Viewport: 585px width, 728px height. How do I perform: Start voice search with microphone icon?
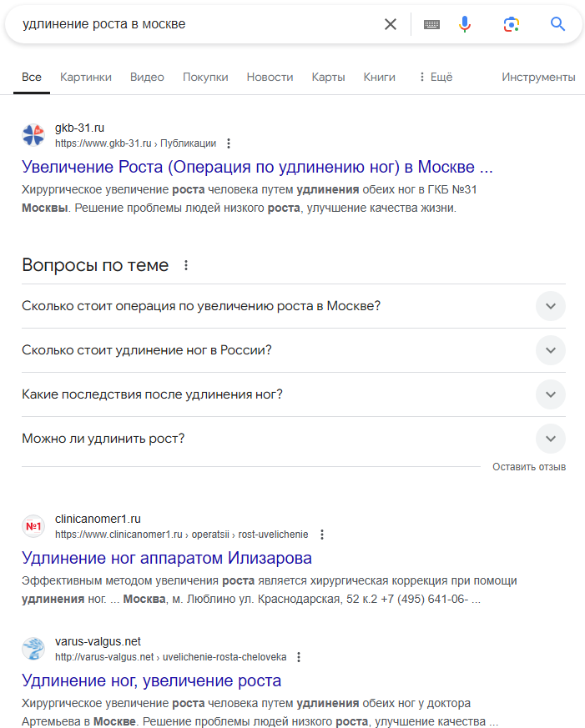pos(465,24)
